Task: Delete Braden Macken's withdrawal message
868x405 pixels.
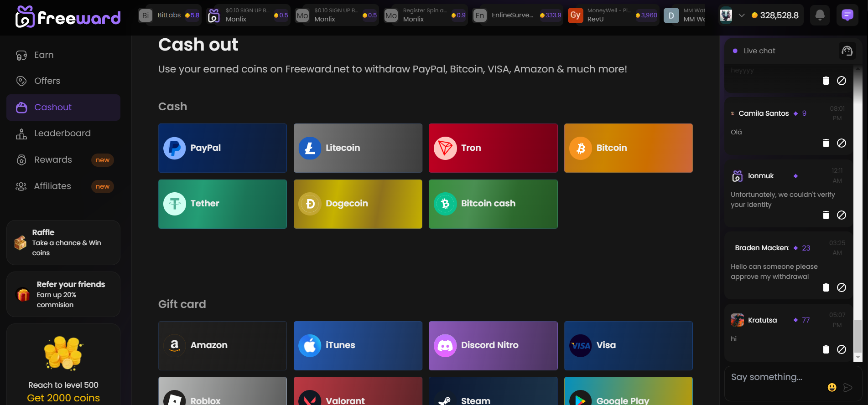Action: pos(826,287)
